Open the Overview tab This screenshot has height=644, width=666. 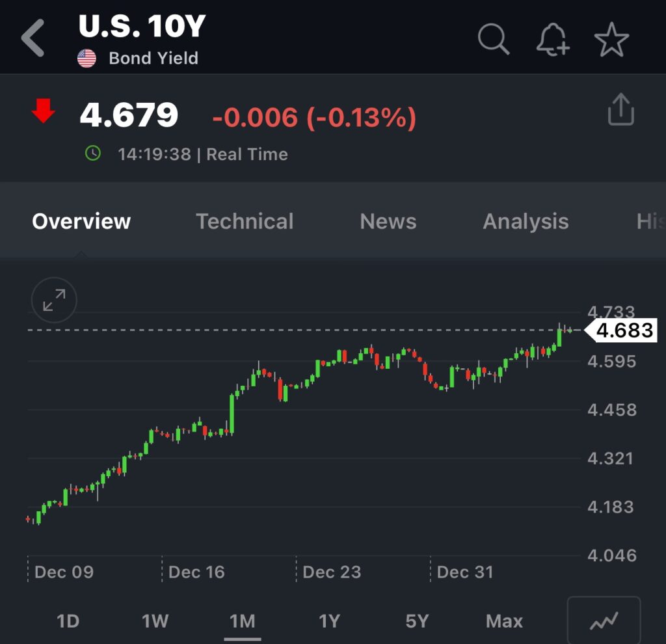[81, 222]
